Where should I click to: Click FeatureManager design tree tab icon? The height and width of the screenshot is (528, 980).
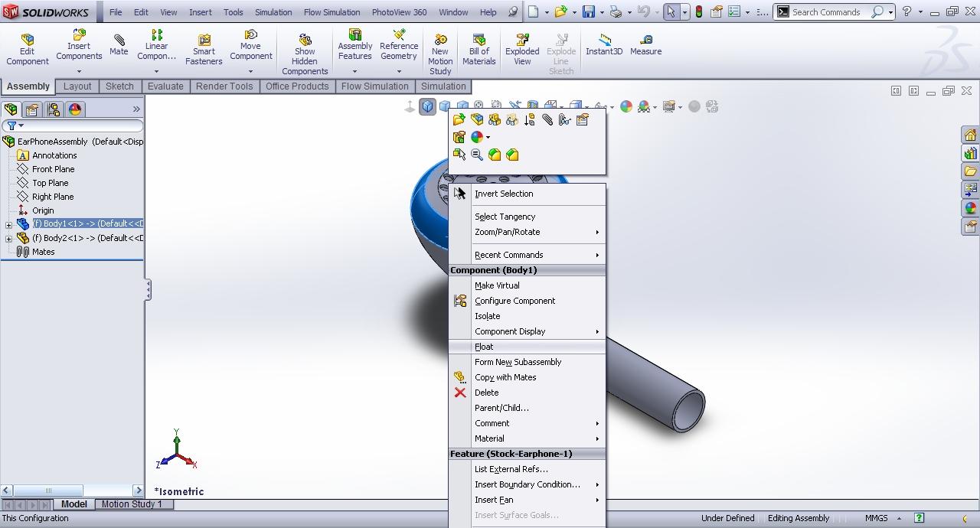(11, 109)
